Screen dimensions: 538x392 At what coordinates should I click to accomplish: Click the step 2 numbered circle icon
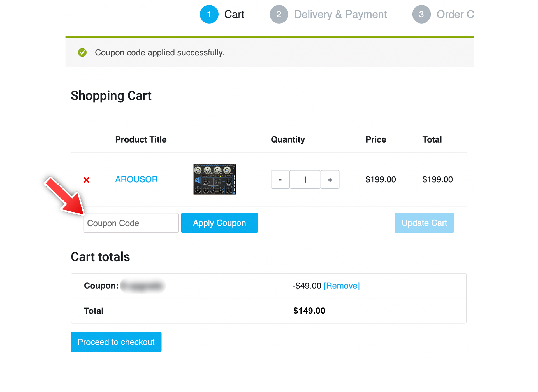pos(278,15)
